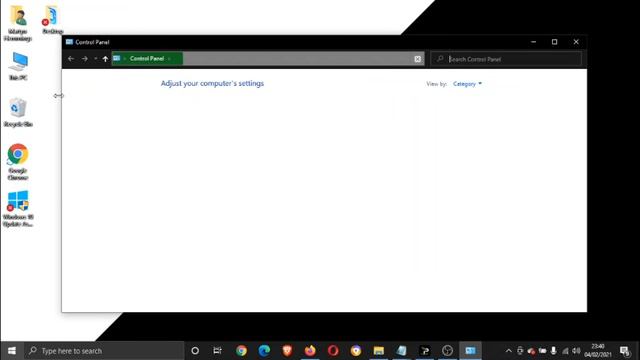This screenshot has height=360, width=640.
Task: Open Task View on taskbar
Action: point(218,351)
